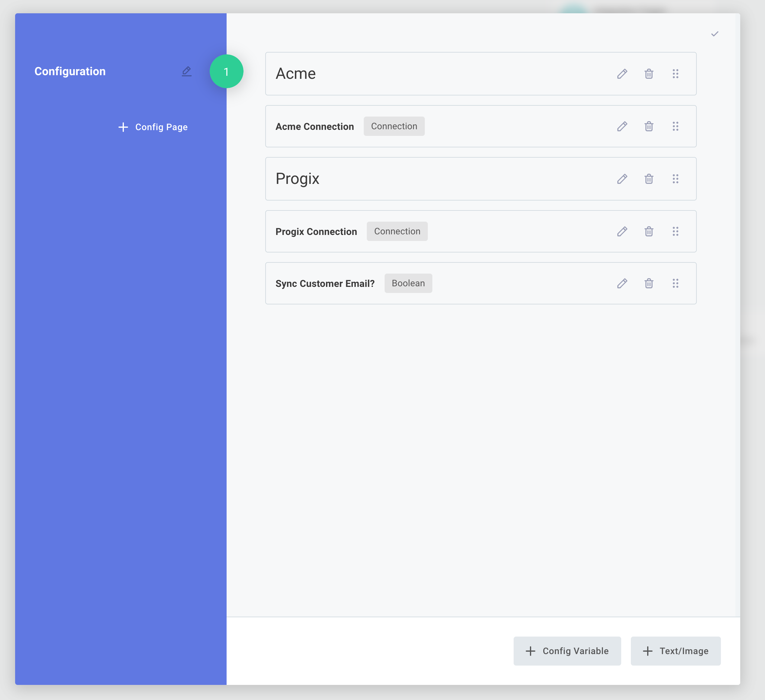
Task: Delete the Acme header row
Action: coord(649,74)
